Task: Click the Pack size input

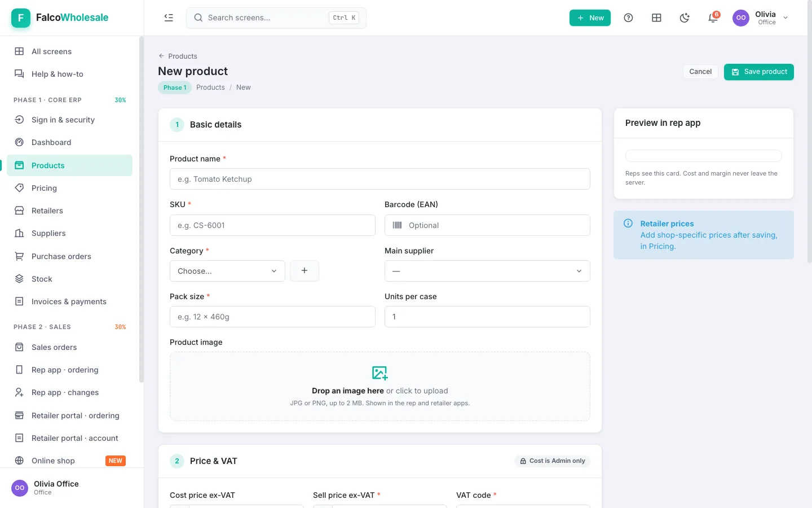Action: point(272,317)
